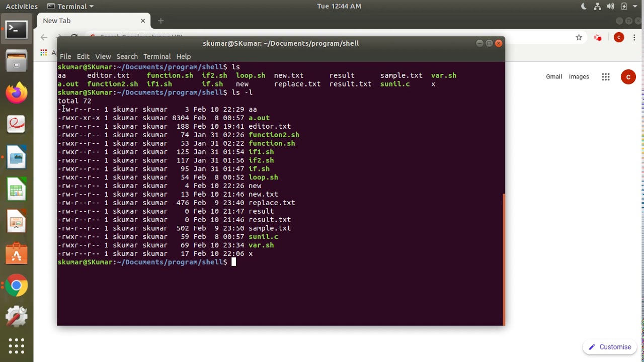Go back with Chrome's back arrow
644x362 pixels.
point(44,37)
